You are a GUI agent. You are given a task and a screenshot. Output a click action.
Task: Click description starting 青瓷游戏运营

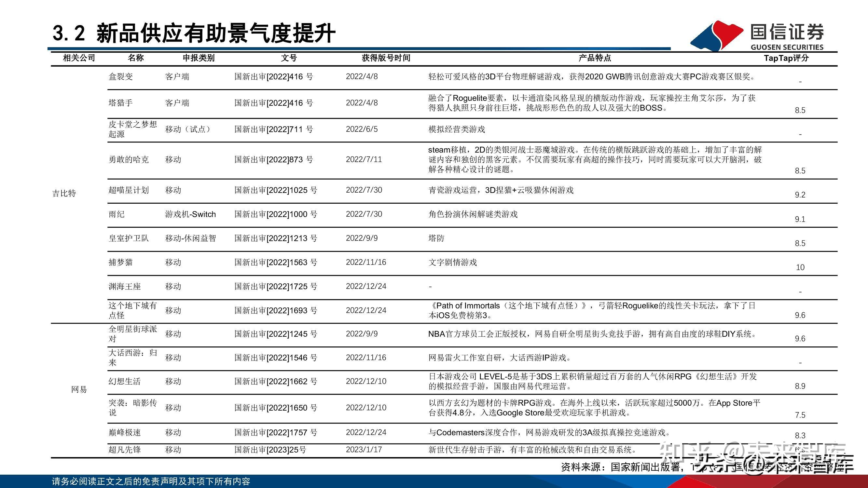pyautogui.click(x=501, y=190)
